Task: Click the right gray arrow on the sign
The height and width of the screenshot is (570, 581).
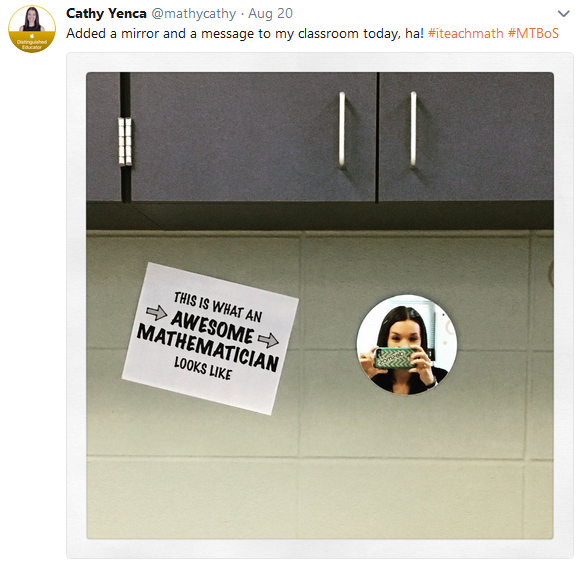Action: [x=268, y=340]
